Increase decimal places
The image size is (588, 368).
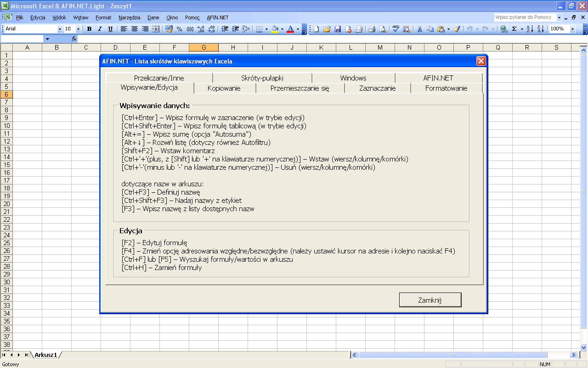click(x=201, y=29)
